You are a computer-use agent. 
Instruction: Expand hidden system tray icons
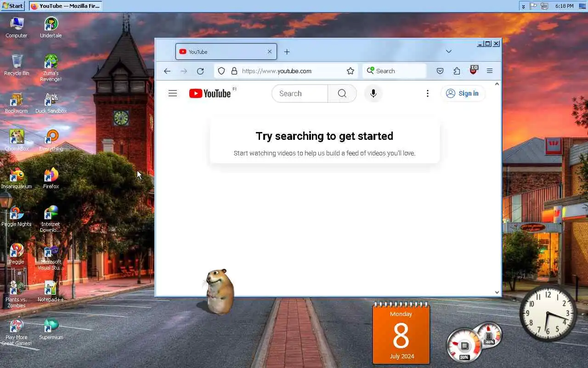tap(523, 6)
